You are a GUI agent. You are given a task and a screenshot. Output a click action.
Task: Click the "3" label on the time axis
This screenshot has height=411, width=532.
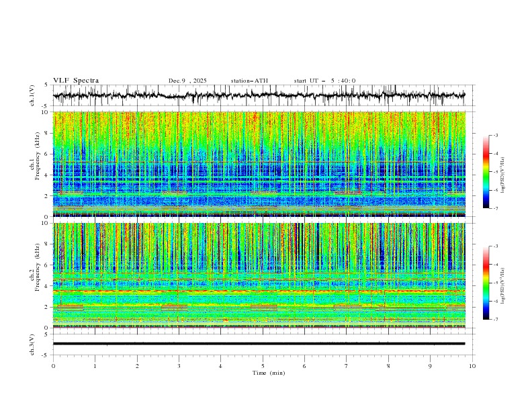coord(179,366)
